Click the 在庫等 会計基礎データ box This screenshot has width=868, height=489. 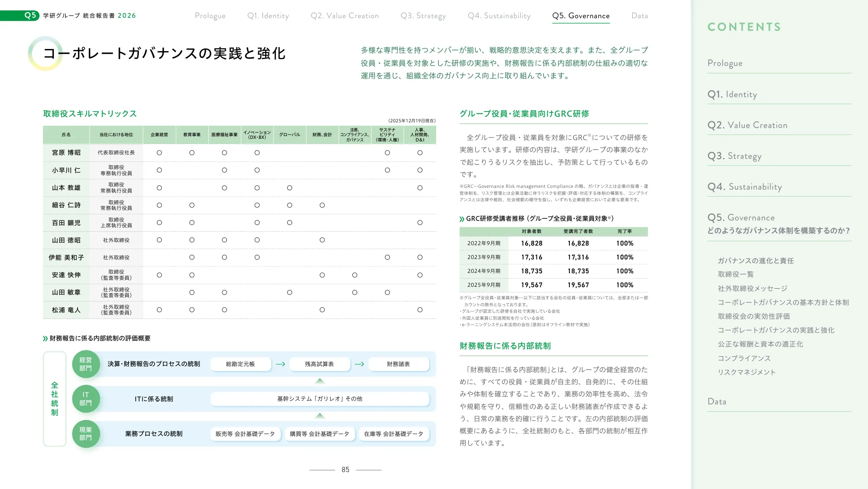[x=394, y=434]
